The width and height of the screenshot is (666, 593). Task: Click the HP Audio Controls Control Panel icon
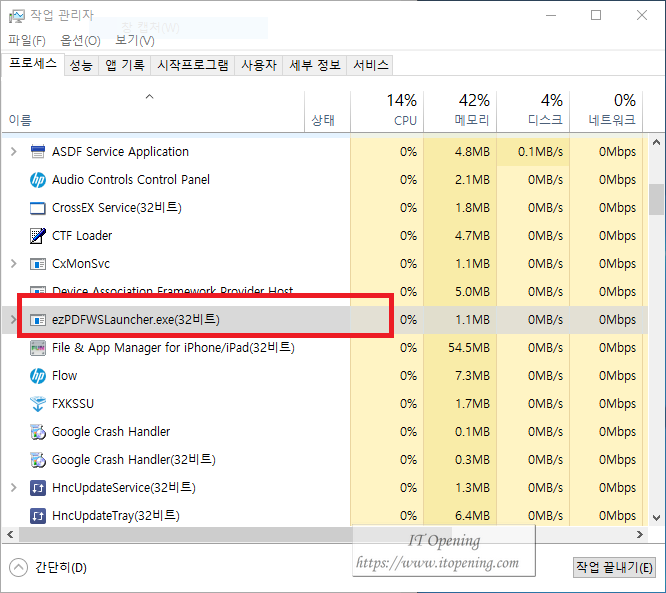pos(38,180)
